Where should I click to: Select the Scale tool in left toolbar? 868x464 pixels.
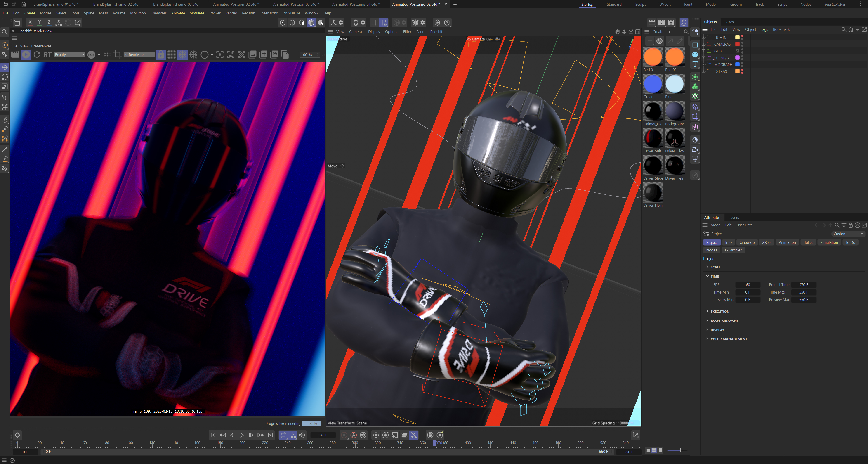(5, 87)
